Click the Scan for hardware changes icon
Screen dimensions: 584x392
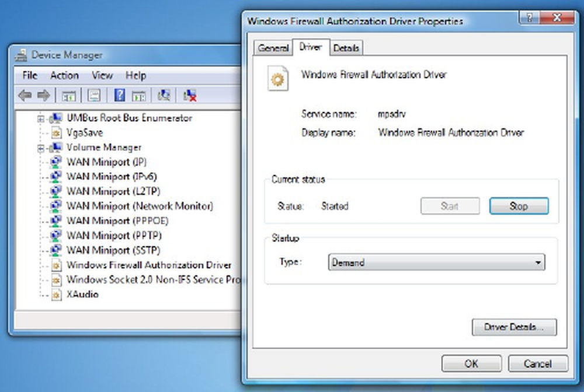pyautogui.click(x=164, y=96)
